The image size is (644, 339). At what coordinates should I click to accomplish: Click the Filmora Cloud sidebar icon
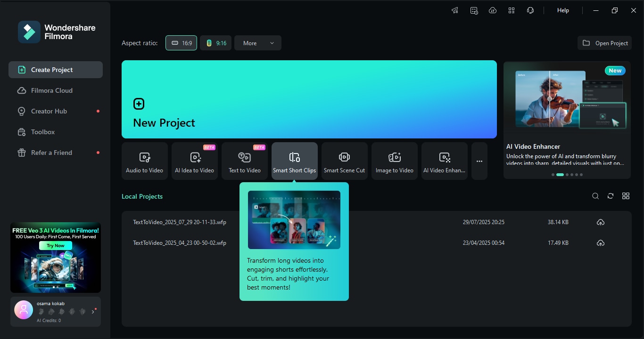22,90
